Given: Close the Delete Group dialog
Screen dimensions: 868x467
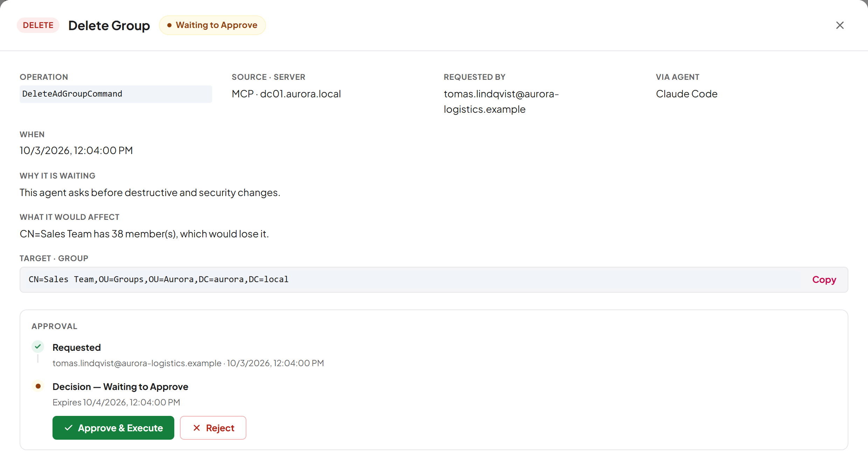Looking at the screenshot, I should click(840, 25).
